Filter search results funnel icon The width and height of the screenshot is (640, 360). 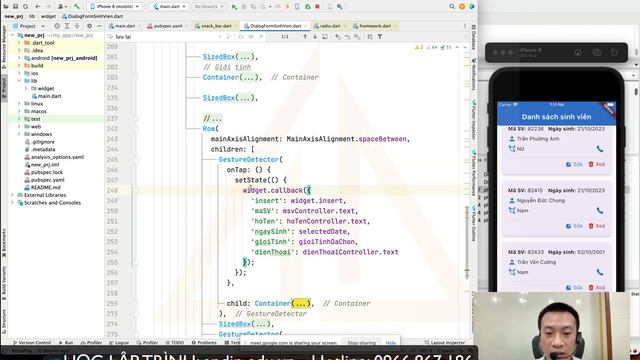(x=380, y=37)
